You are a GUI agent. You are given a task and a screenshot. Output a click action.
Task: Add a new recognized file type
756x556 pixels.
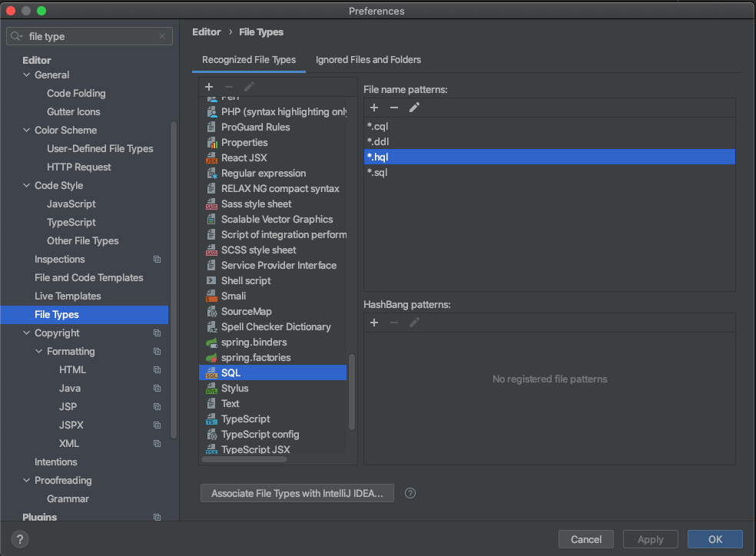point(209,87)
